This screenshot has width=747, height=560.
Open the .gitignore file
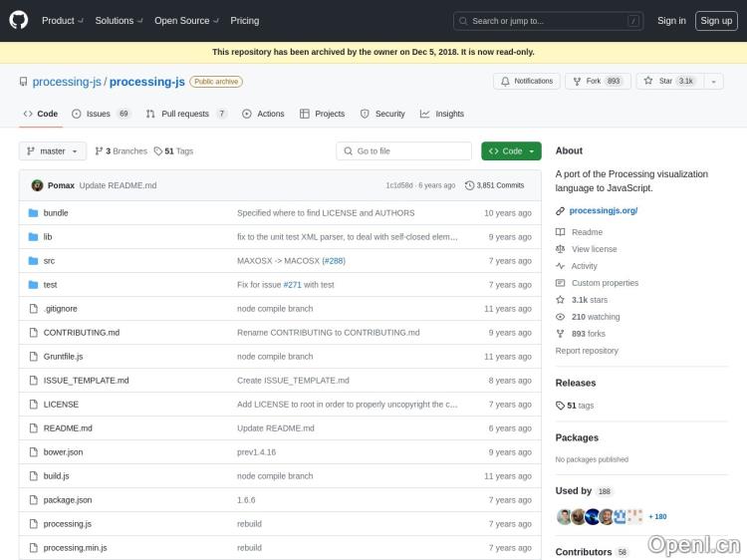click(61, 309)
